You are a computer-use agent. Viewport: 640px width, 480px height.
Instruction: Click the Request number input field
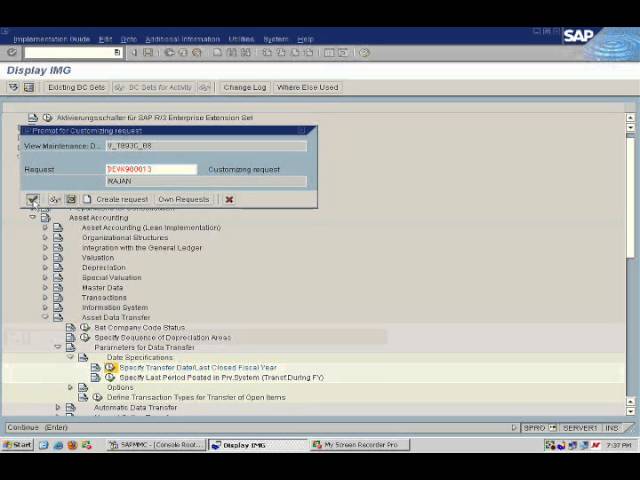(151, 169)
